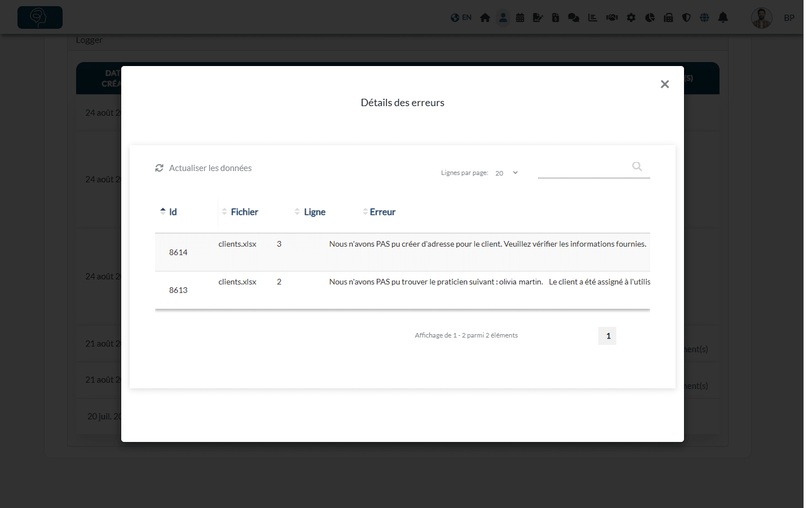Switch language with the EN globe
The height and width of the screenshot is (508, 812).
461,17
